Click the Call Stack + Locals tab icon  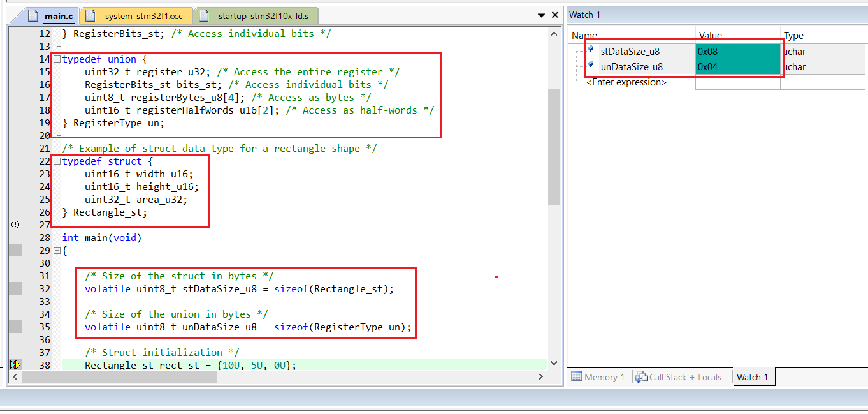point(642,377)
